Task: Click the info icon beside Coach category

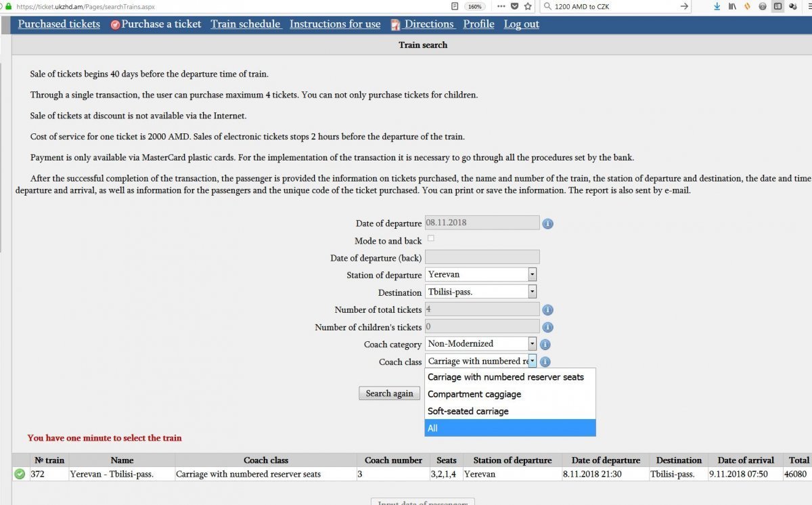Action: 545,345
